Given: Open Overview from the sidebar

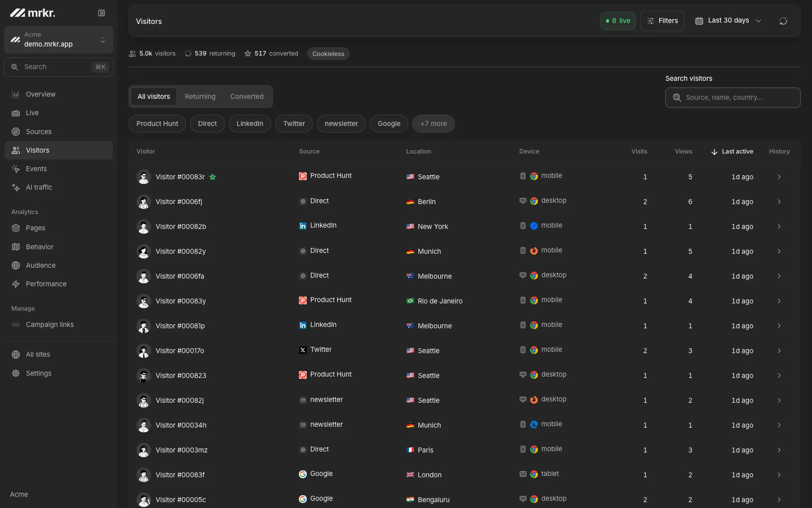Looking at the screenshot, I should [59, 94].
